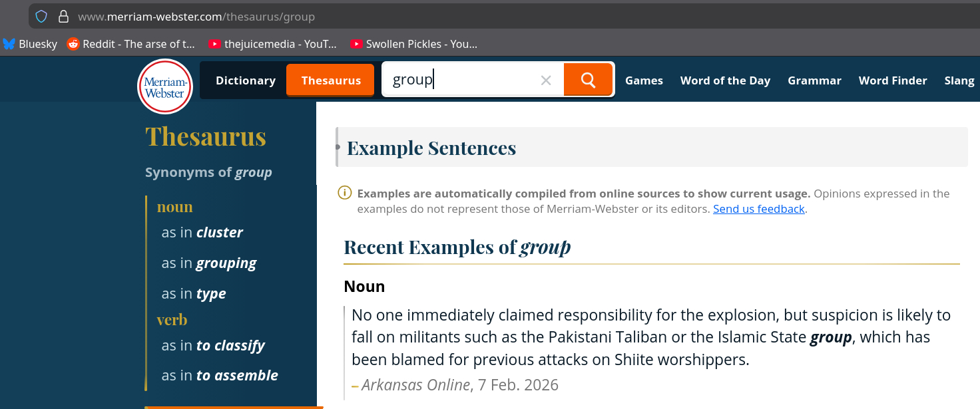Click the orange search magnifier button
980x409 pixels.
pyautogui.click(x=587, y=80)
